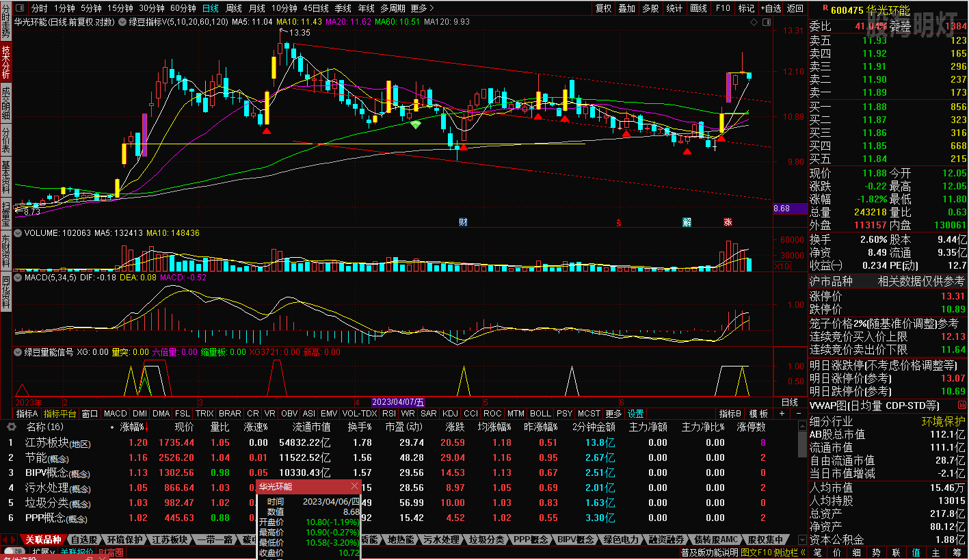The width and height of the screenshot is (969, 560).
Task: Switch to the 60分钟 period
Action: (x=183, y=9)
